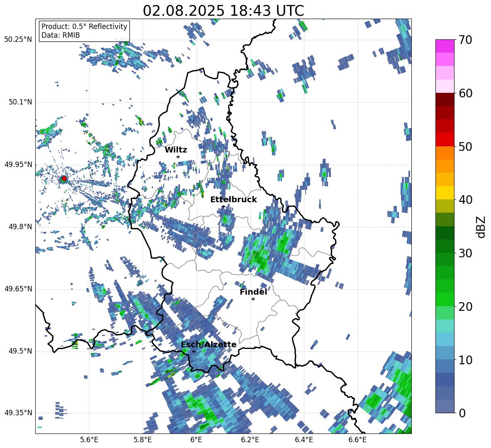Click the Ettelbruck city label
The image size is (491, 448).
coord(233,200)
